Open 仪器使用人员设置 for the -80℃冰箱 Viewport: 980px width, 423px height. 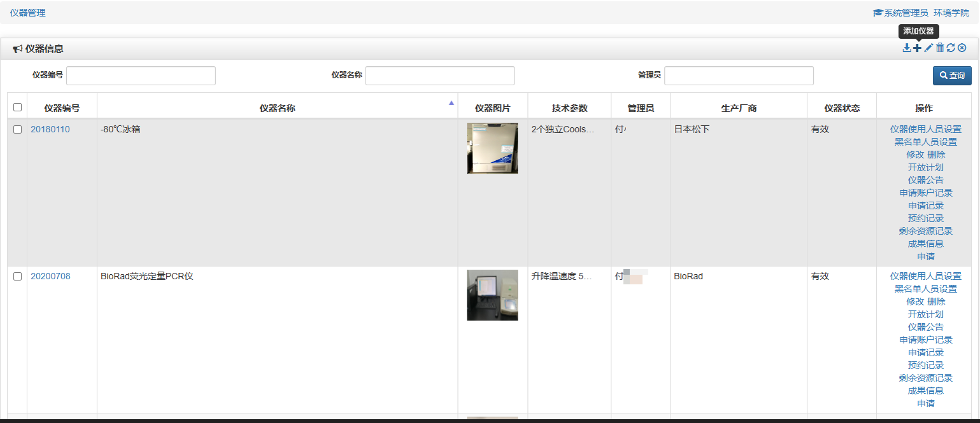click(926, 128)
